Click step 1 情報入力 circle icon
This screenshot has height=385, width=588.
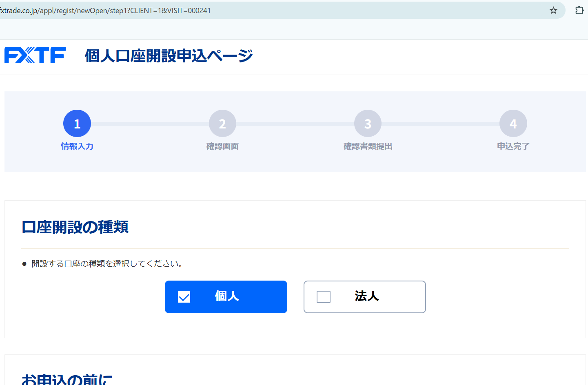click(x=77, y=123)
